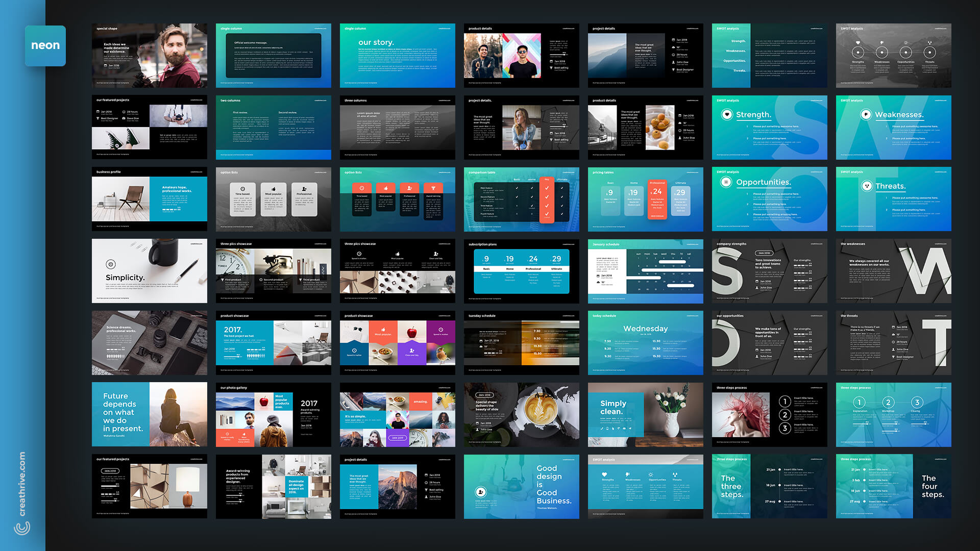Click number 1 circle in dark three steps slide

[785, 402]
